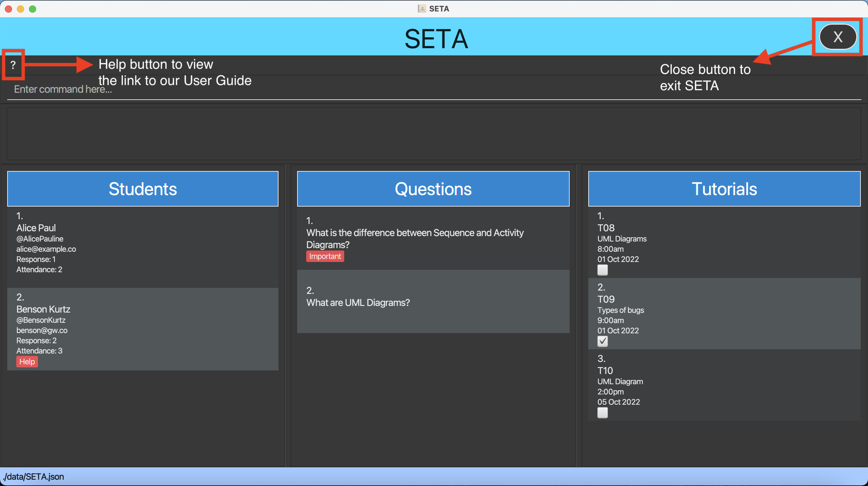Click the Questions panel header
This screenshot has width=868, height=486.
click(x=433, y=189)
